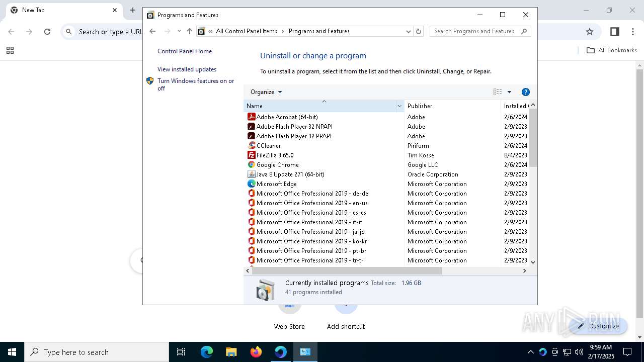Expand the more view options arrow
Image resolution: width=644 pixels, height=362 pixels.
(x=509, y=92)
